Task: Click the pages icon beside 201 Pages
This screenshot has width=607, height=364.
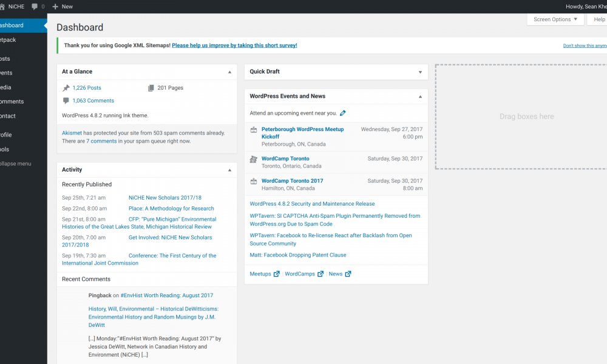Action: (x=151, y=88)
